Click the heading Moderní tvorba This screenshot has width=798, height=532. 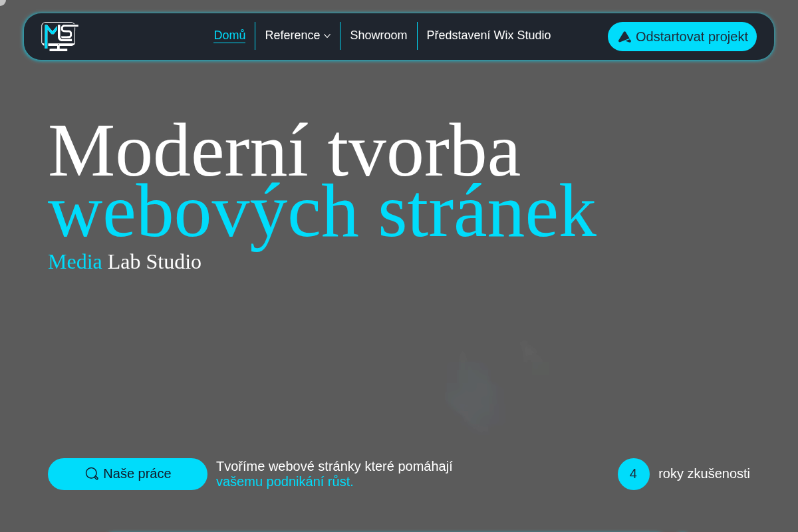284,150
